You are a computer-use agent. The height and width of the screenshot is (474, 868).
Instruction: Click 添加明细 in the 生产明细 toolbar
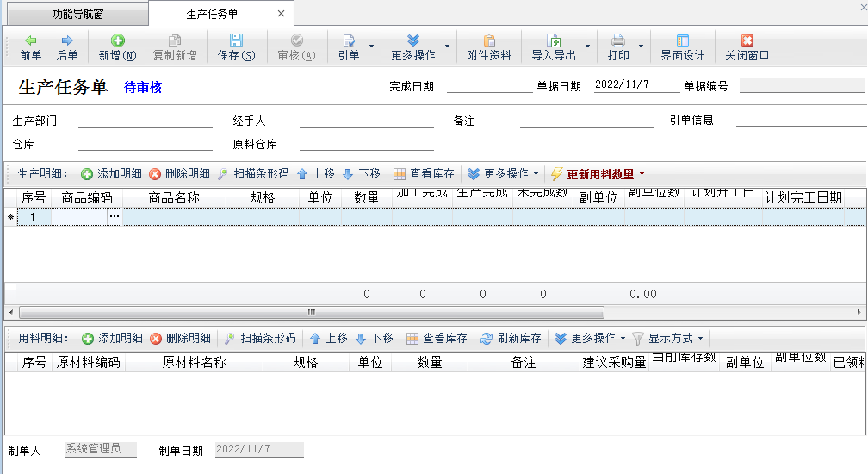pos(112,173)
